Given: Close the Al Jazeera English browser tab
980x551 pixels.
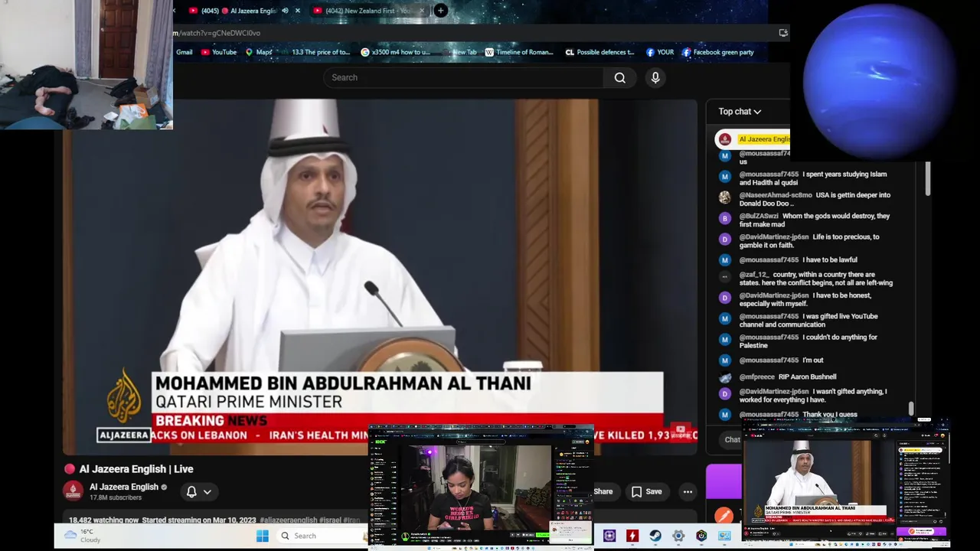Looking at the screenshot, I should click(297, 11).
